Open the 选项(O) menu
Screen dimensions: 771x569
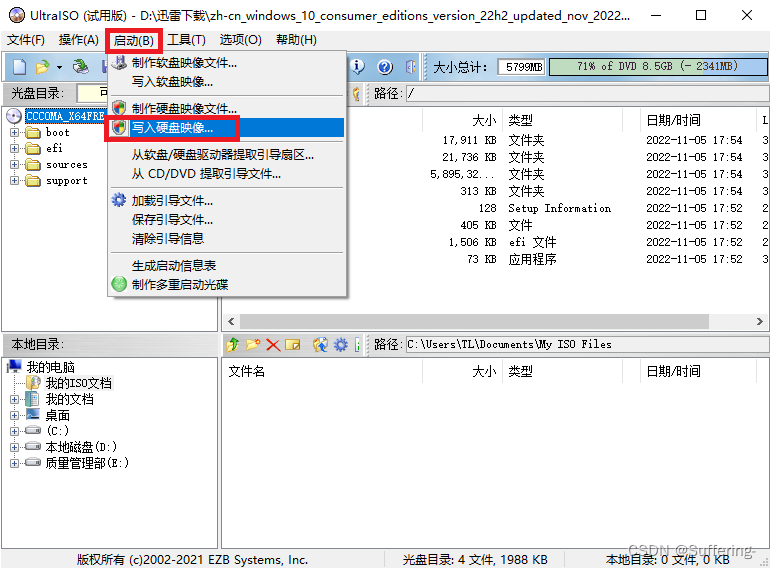click(240, 40)
